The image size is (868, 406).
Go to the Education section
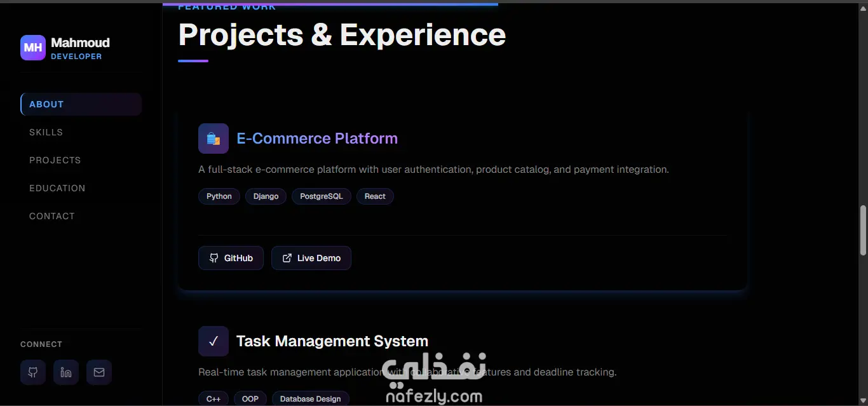(81, 188)
